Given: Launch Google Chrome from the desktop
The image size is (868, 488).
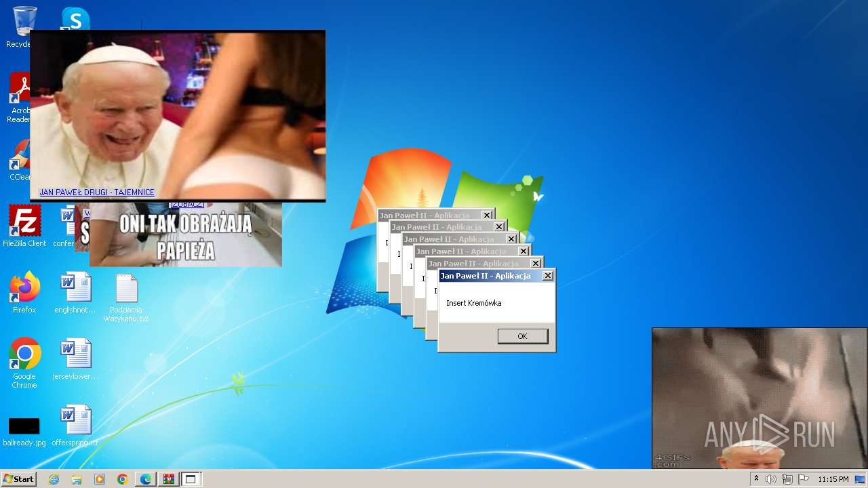Looking at the screenshot, I should [24, 363].
